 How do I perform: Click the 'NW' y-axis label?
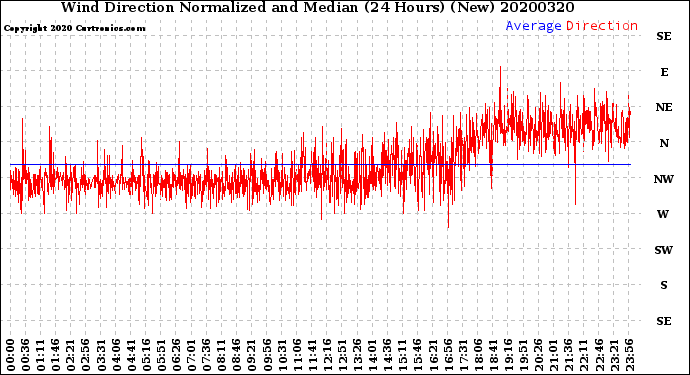coord(664,179)
